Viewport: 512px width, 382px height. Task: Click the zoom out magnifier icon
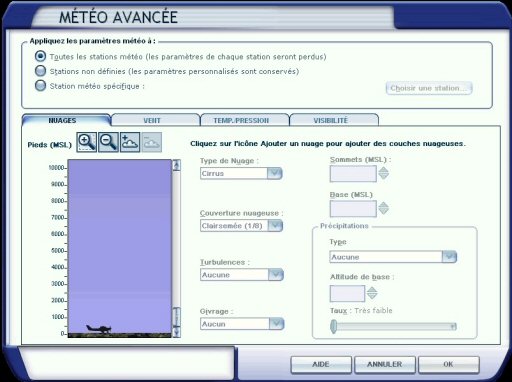click(x=108, y=142)
